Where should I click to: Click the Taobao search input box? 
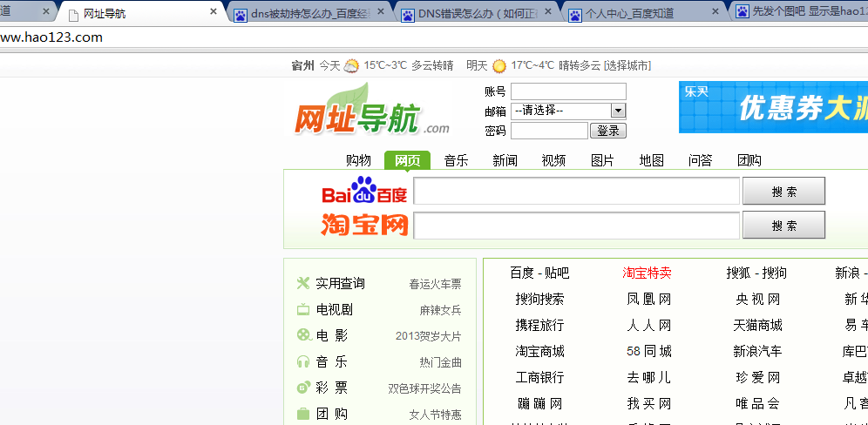click(576, 226)
